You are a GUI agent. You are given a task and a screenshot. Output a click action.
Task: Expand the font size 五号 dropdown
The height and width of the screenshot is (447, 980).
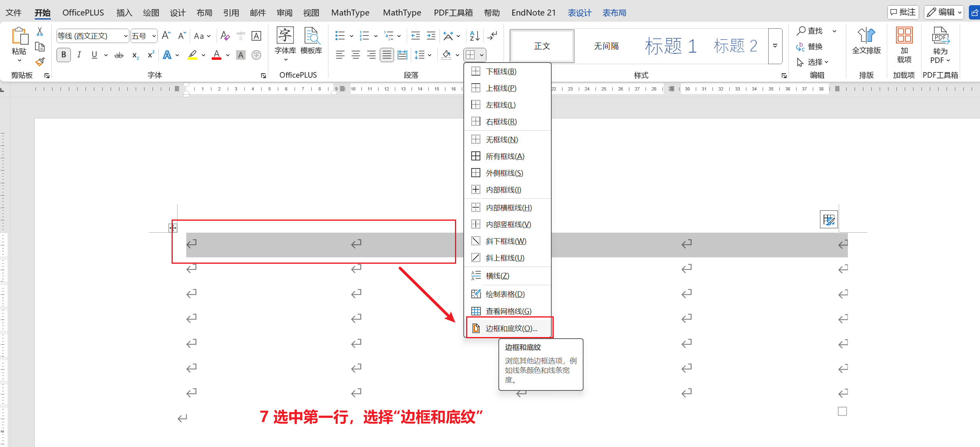[154, 36]
